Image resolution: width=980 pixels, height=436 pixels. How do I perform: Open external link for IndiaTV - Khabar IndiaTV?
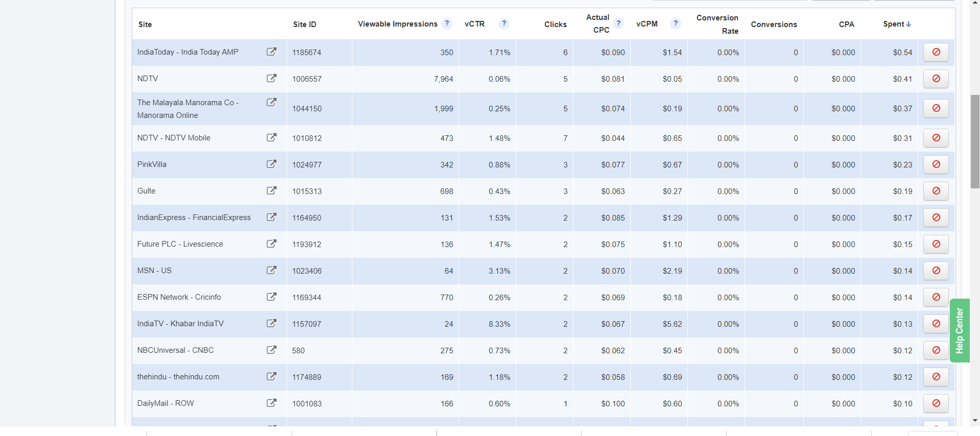272,323
